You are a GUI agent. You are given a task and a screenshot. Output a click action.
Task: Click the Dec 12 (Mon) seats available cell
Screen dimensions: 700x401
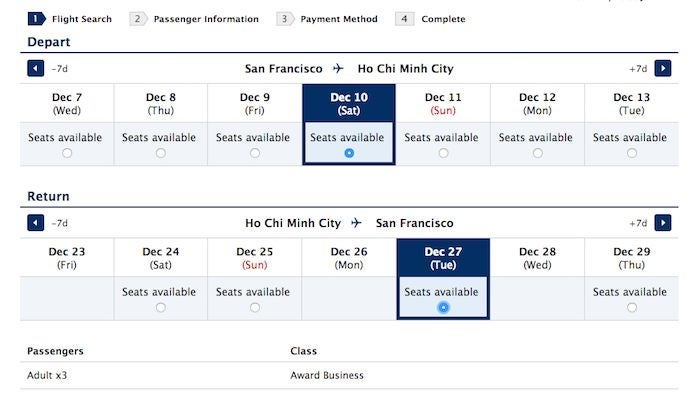(537, 143)
